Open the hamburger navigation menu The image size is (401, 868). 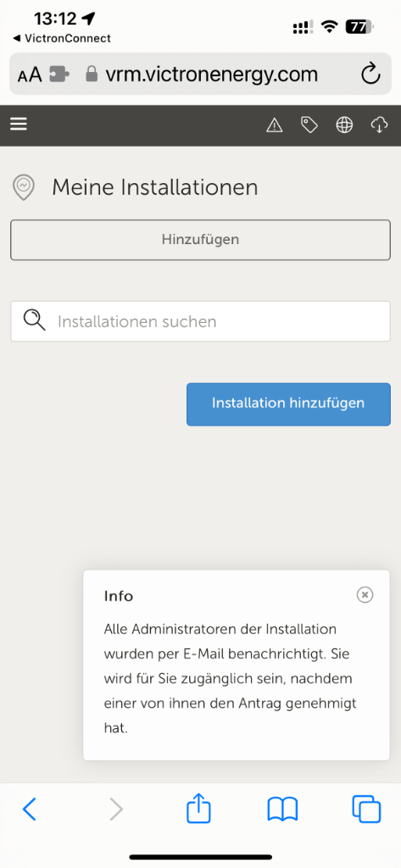(19, 125)
